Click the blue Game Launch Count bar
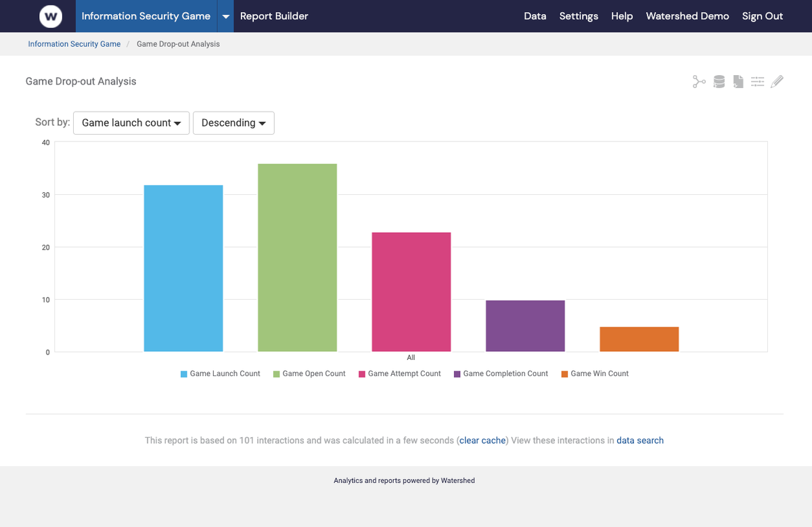Image resolution: width=812 pixels, height=527 pixels. click(183, 269)
